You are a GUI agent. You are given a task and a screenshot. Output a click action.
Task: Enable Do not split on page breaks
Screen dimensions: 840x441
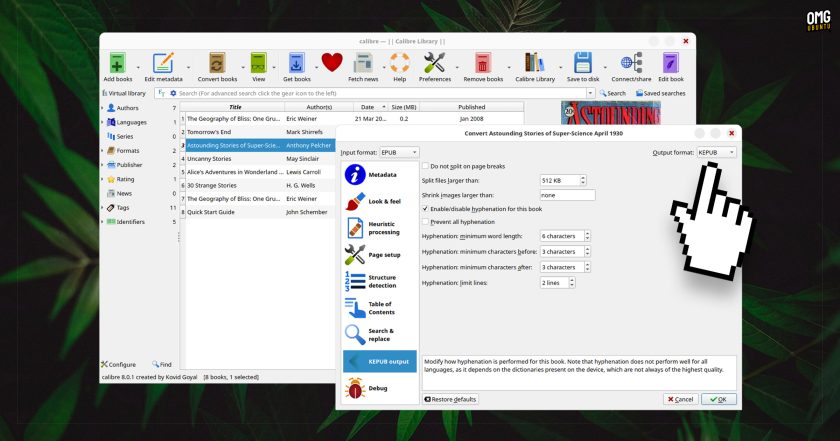(425, 166)
